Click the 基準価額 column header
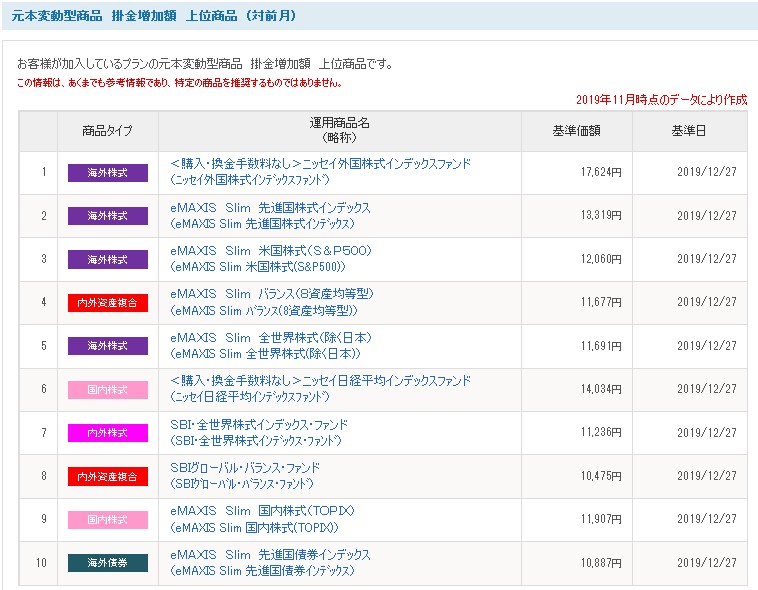758x590 pixels. (x=577, y=131)
